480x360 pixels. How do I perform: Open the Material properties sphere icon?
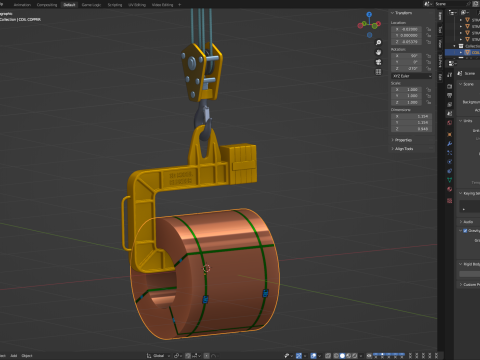click(x=449, y=189)
